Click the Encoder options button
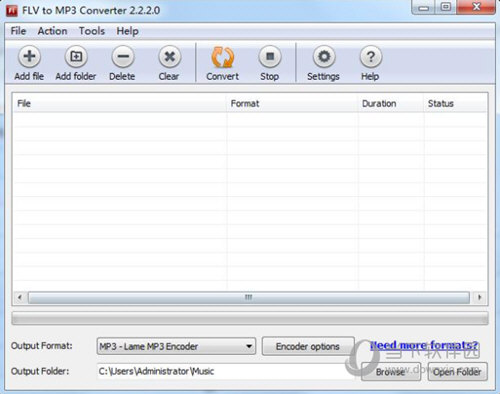 pyautogui.click(x=308, y=346)
